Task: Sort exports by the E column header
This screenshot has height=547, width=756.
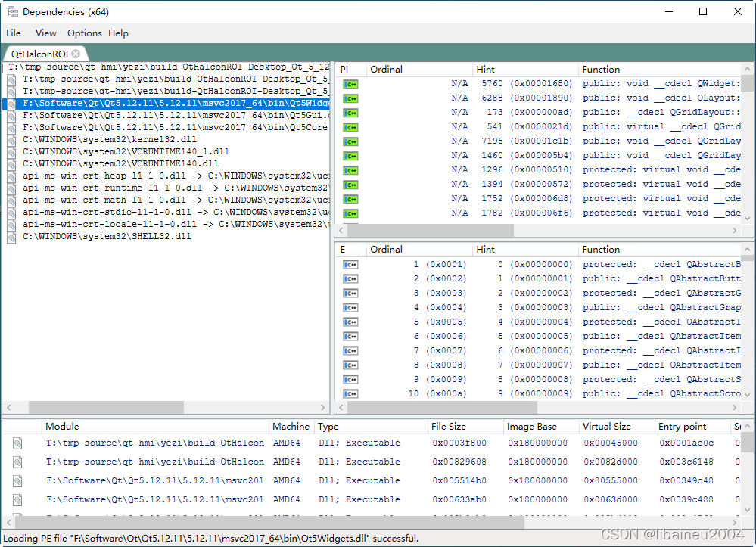Action: pos(350,250)
